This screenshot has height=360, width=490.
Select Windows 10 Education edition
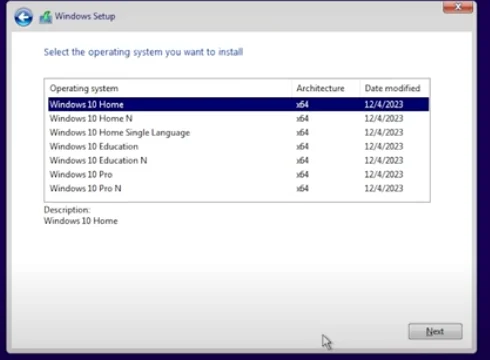click(x=238, y=146)
